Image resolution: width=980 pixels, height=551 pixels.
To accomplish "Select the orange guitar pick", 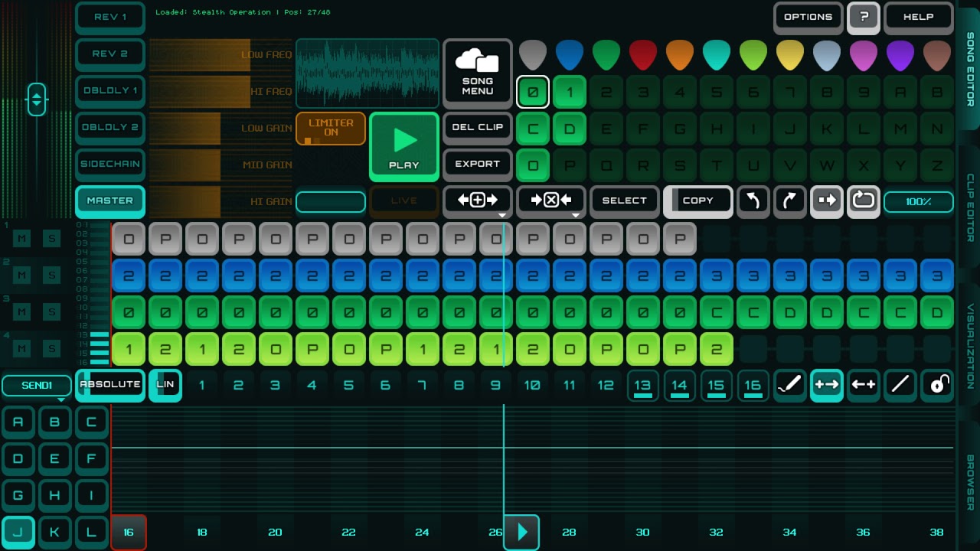I will coord(680,55).
